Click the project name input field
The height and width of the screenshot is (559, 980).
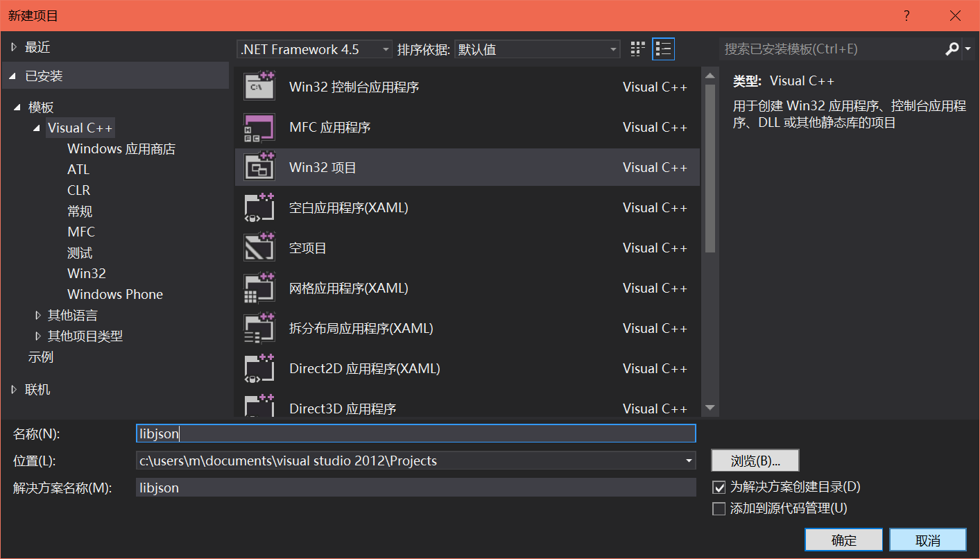pos(416,433)
